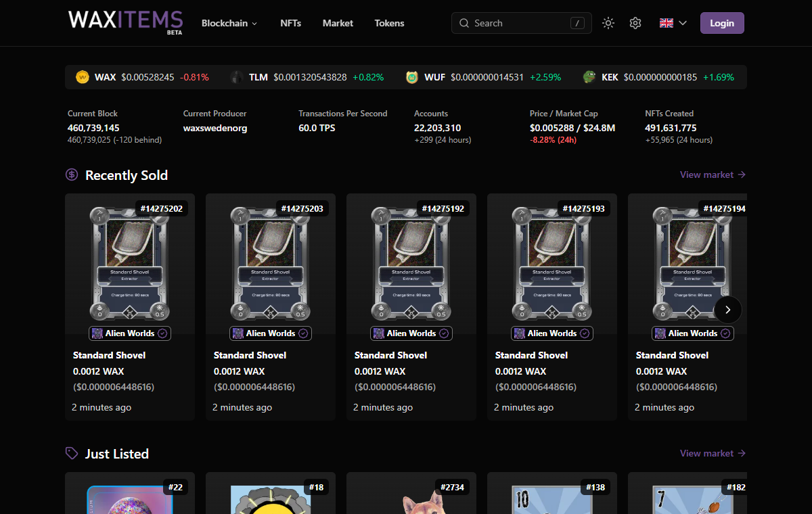The image size is (812, 514).
Task: Open Just Listed item #22
Action: pos(130,493)
